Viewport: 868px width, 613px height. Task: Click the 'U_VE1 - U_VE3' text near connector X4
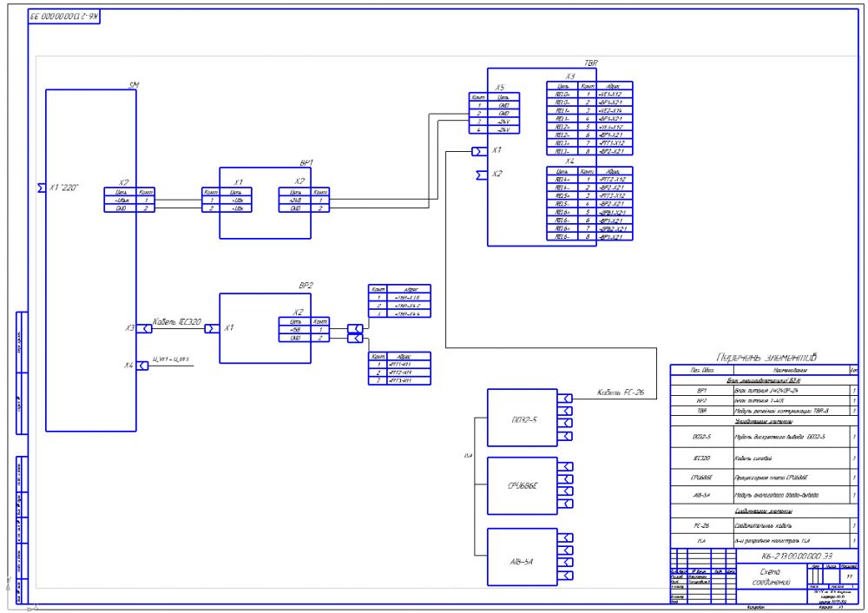click(x=170, y=359)
